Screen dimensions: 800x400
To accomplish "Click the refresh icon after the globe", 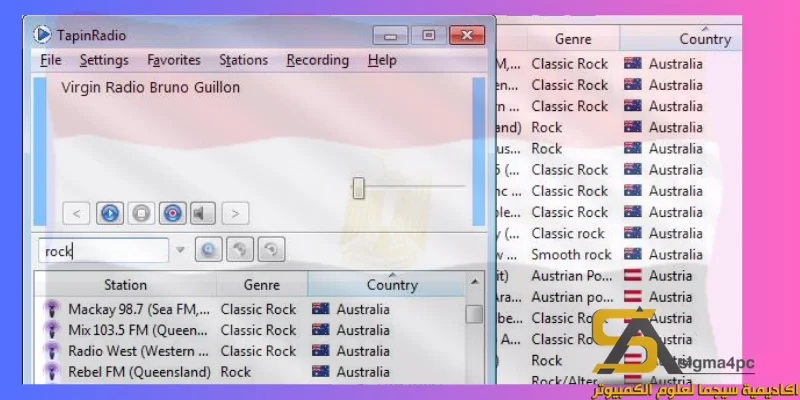I will point(271,250).
